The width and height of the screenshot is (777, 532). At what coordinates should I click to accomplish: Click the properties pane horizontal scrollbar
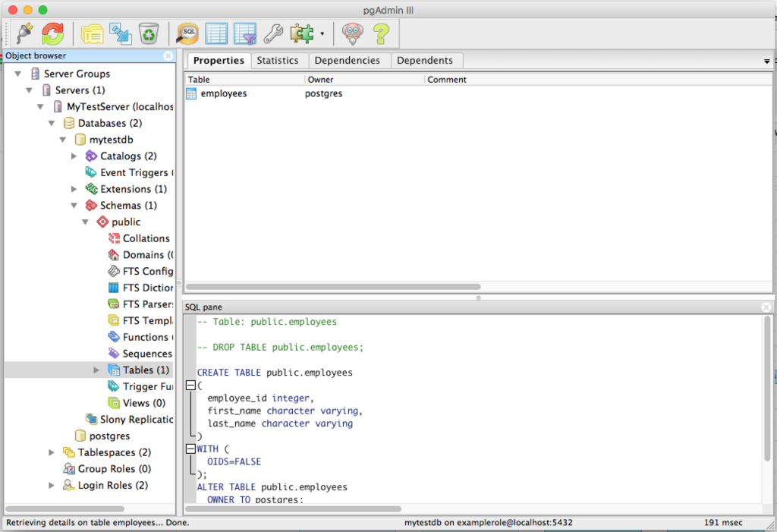(333, 287)
